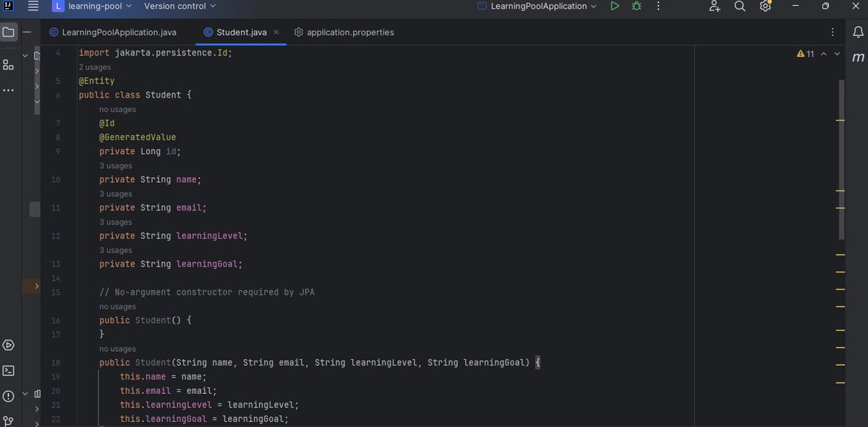Start debugging with the bug icon
The image size is (868, 427).
637,7
